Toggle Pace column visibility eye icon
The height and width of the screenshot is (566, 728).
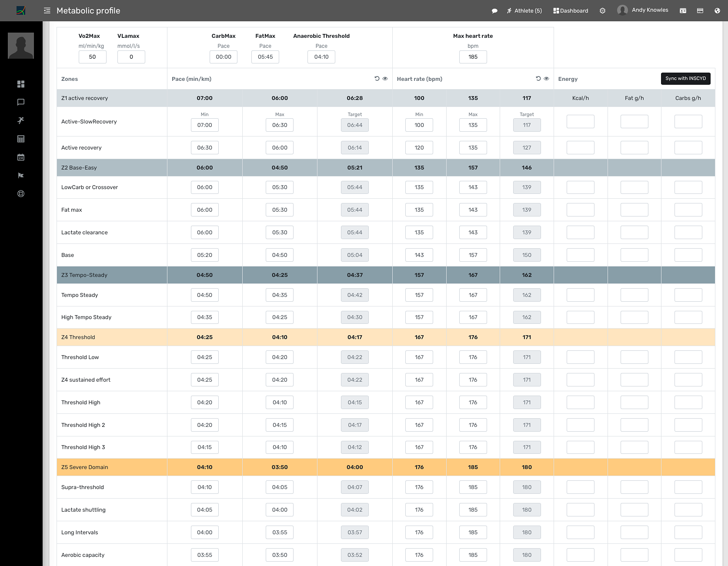[x=385, y=79]
